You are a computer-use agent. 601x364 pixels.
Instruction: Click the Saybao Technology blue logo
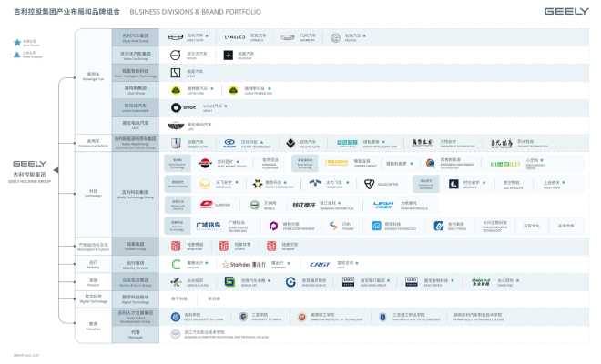tap(376, 226)
